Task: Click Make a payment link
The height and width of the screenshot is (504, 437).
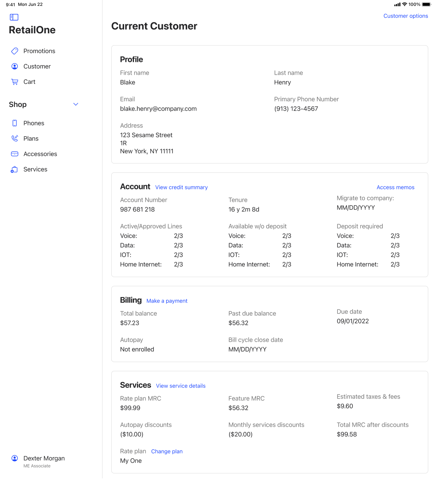Action: pyautogui.click(x=167, y=301)
